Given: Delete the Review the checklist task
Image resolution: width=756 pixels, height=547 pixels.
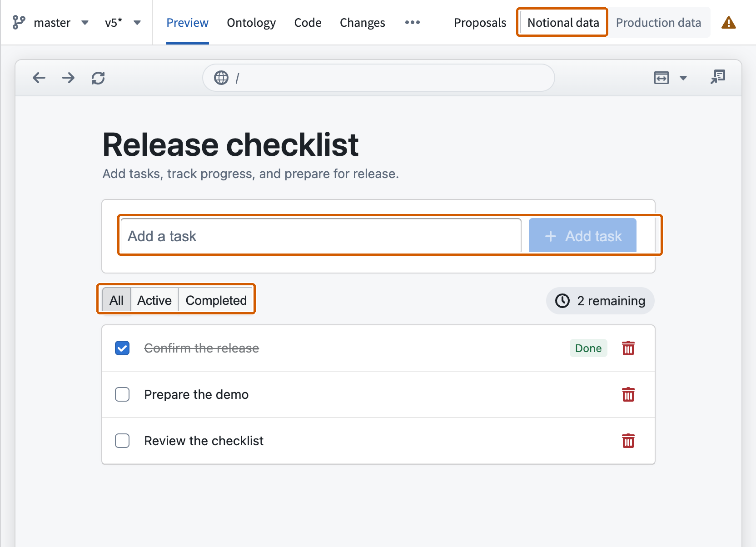Looking at the screenshot, I should pos(628,441).
